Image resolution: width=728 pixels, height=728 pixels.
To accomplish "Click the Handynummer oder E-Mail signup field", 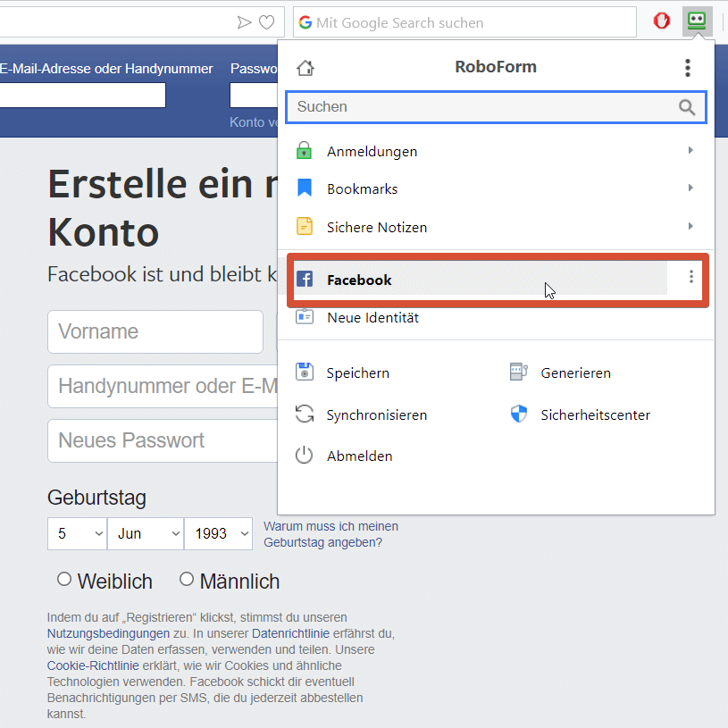I will (x=163, y=386).
